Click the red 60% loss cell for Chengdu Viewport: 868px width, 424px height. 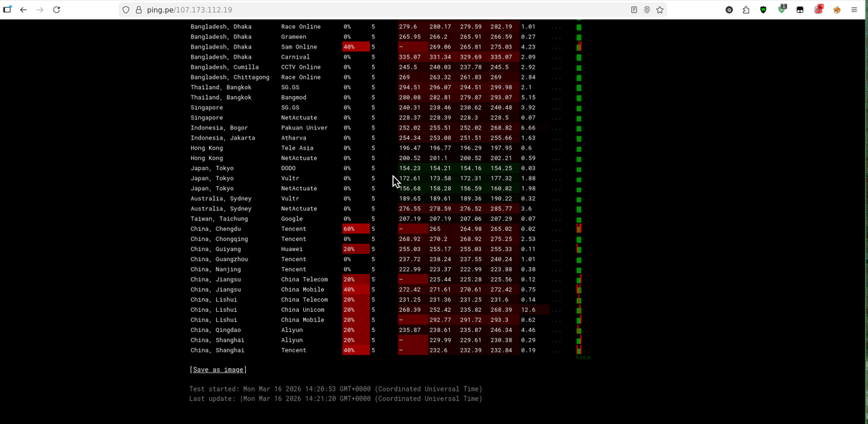(355, 229)
